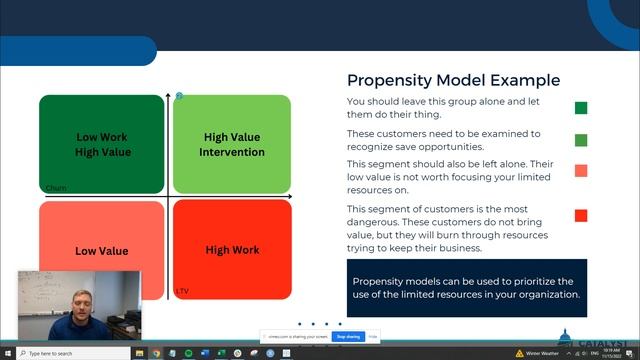Viewport: 640px width, 360px height.
Task: Open the Winter Weather alert widget
Action: tap(537, 353)
